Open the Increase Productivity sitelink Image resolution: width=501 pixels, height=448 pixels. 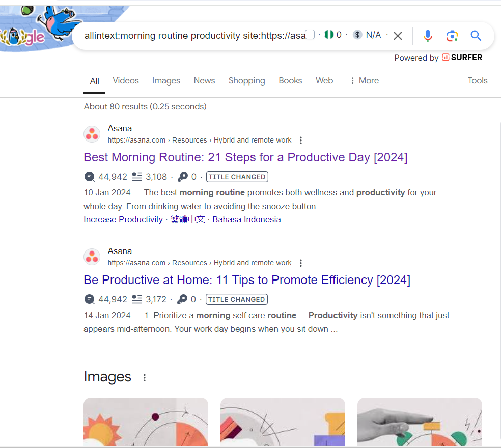[123, 220]
